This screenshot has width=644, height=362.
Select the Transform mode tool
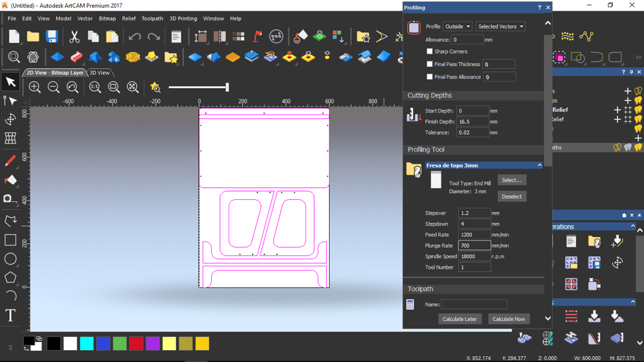click(11, 120)
